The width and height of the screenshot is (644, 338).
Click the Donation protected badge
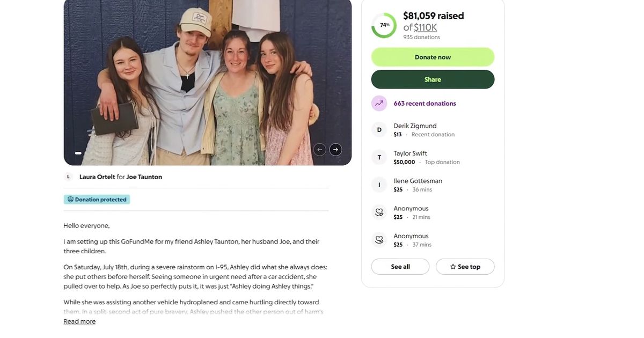(97, 200)
